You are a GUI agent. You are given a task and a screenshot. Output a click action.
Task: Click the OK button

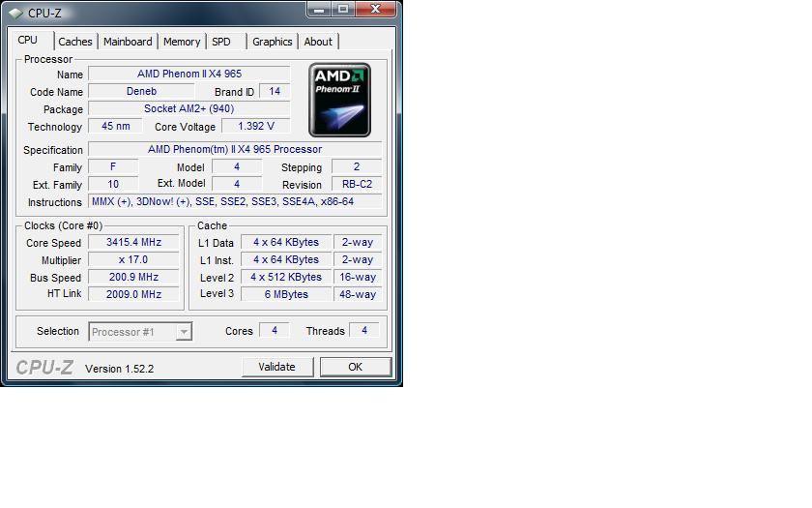pos(356,367)
